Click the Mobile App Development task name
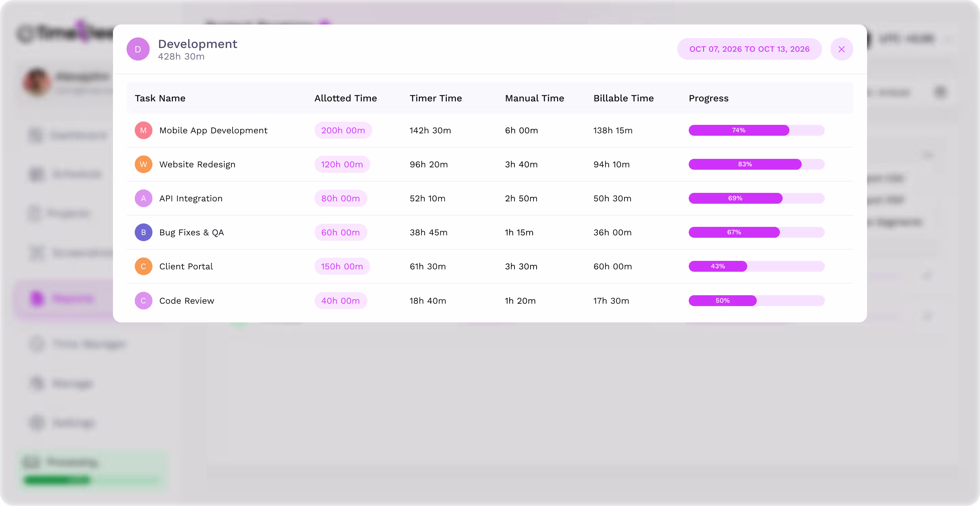Screen dimensions: 980x506 [213, 130]
